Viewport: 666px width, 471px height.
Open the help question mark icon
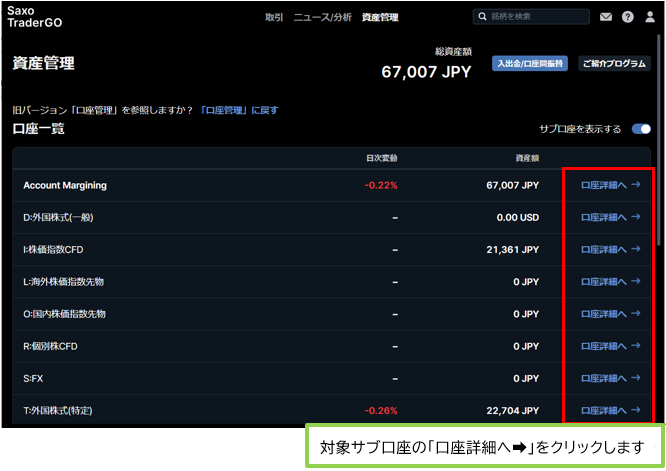click(x=627, y=17)
